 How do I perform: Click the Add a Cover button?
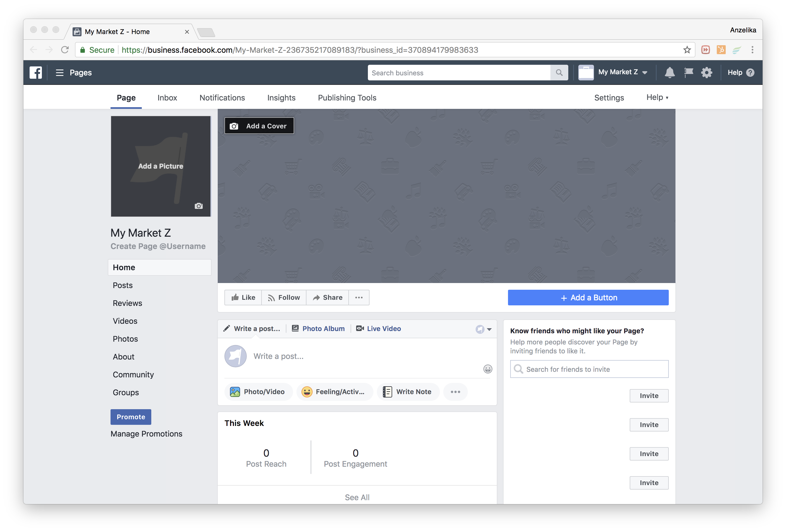259,126
